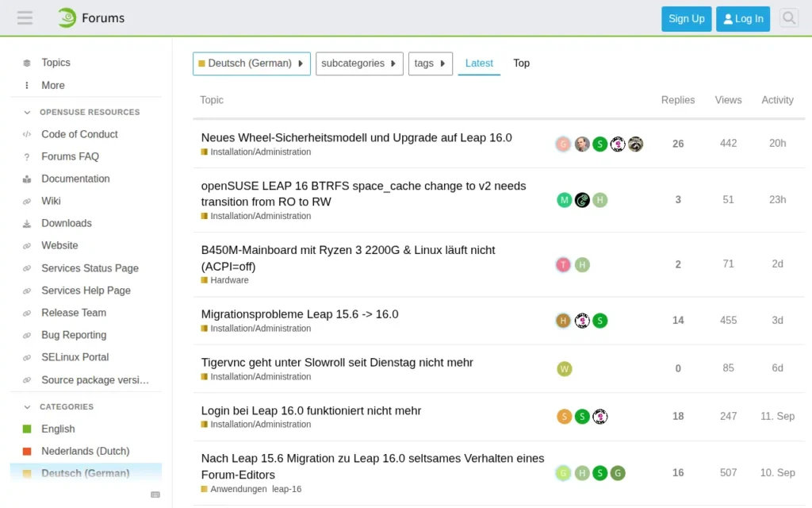This screenshot has width=812, height=508.
Task: Open the SELinux Portal link
Action: coord(75,358)
